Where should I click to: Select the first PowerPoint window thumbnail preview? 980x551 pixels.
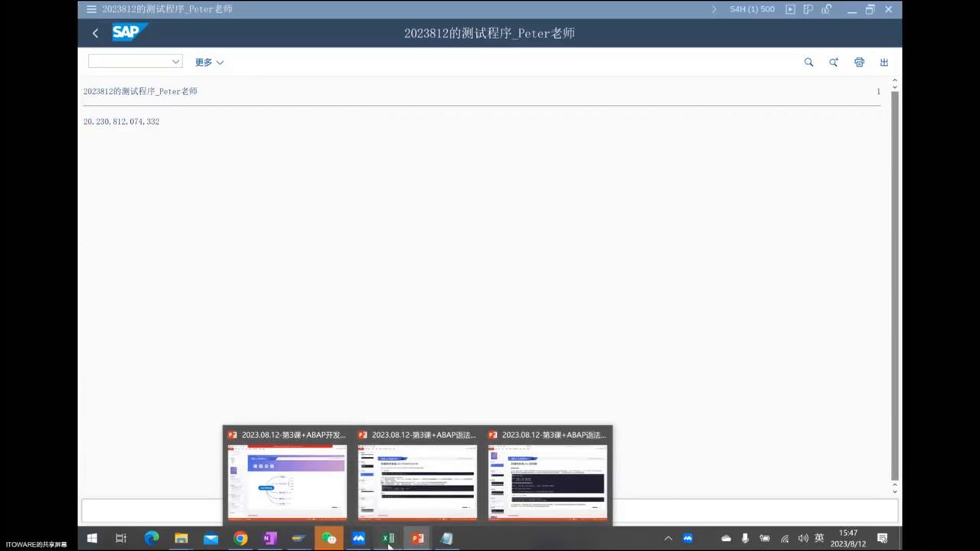coord(286,482)
